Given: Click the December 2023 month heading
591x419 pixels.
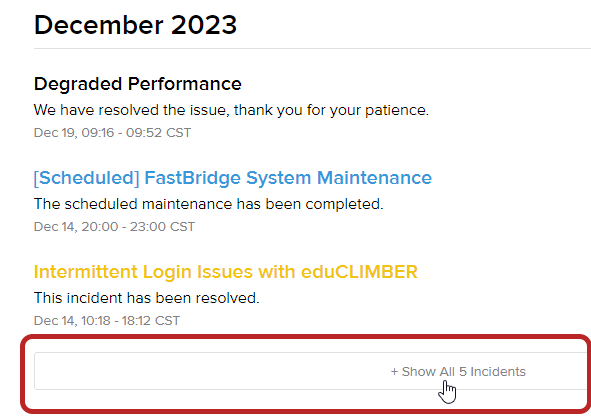Looking at the screenshot, I should [135, 25].
